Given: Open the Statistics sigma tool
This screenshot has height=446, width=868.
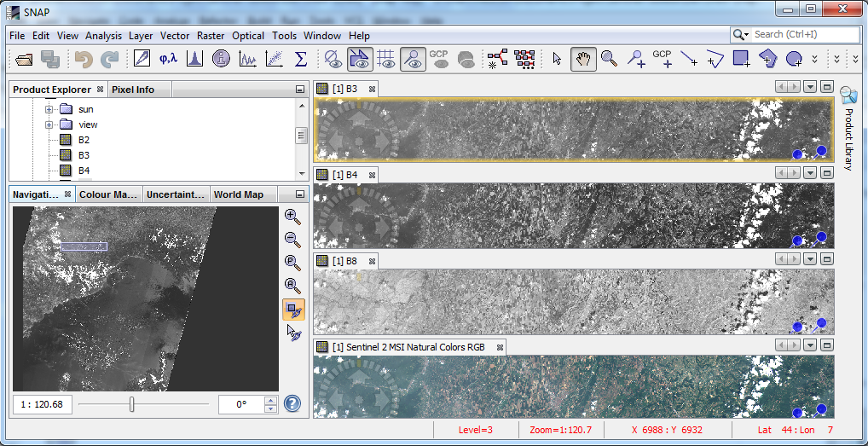Looking at the screenshot, I should tap(300, 59).
